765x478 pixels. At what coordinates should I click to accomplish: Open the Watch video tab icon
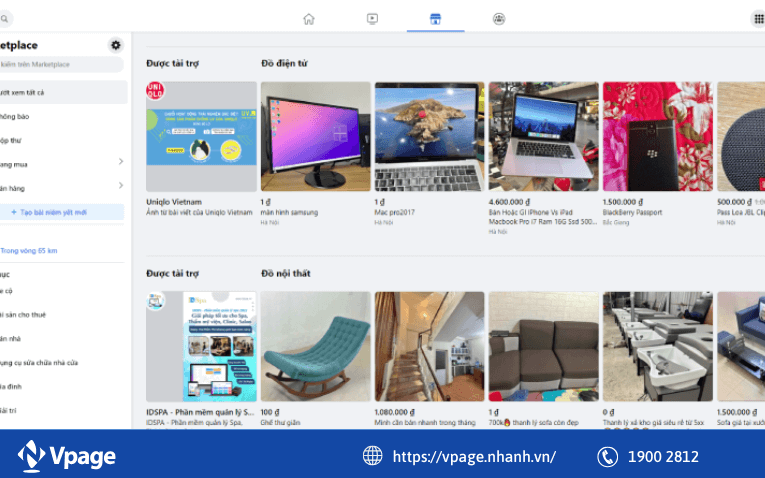[372, 18]
